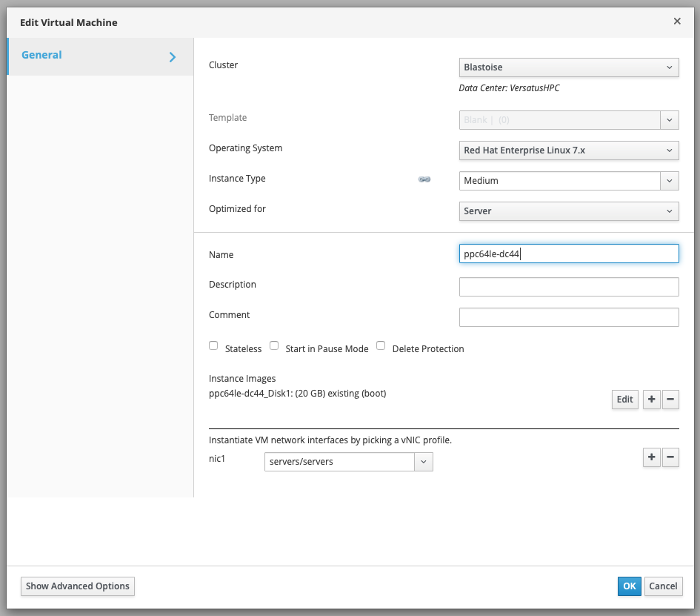Click the plus icon to add instance image
The image size is (700, 616).
pos(651,400)
